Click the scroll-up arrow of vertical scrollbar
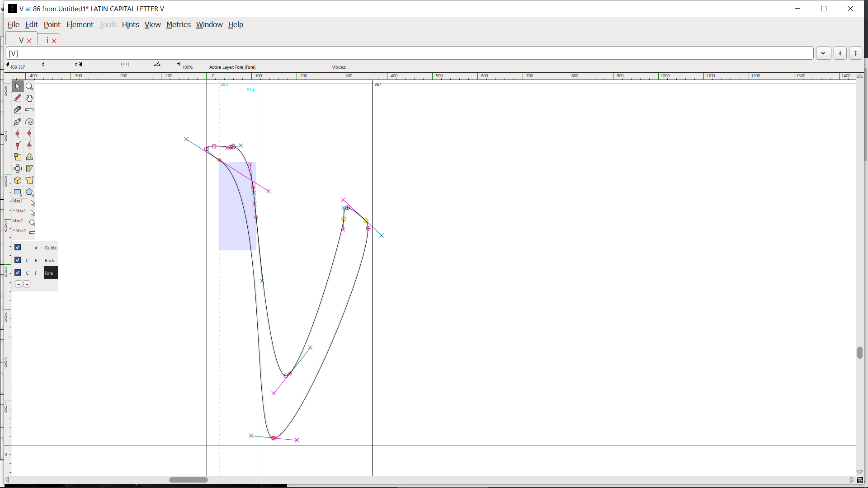Image resolution: width=868 pixels, height=488 pixels. click(860, 76)
